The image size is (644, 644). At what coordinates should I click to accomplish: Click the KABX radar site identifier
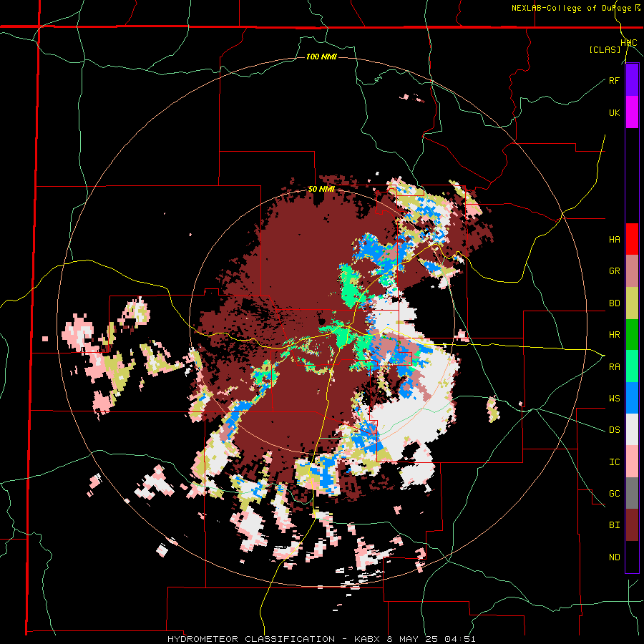[x=365, y=639]
